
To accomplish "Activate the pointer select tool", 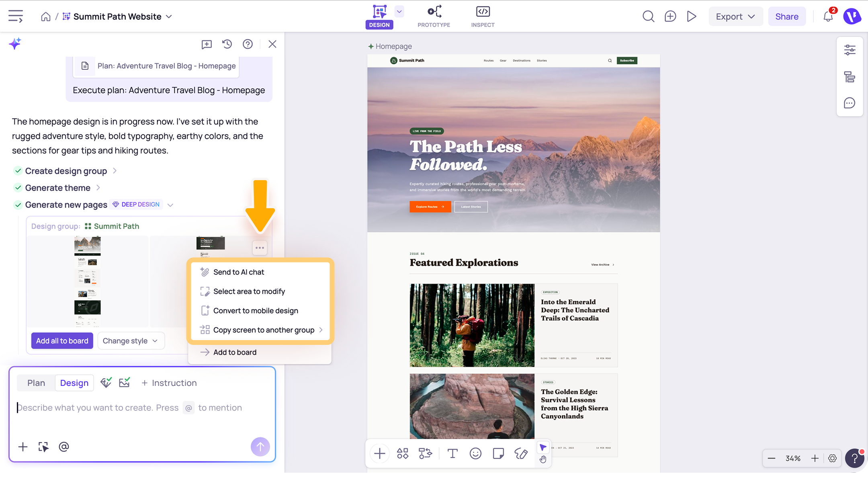I will (x=543, y=447).
